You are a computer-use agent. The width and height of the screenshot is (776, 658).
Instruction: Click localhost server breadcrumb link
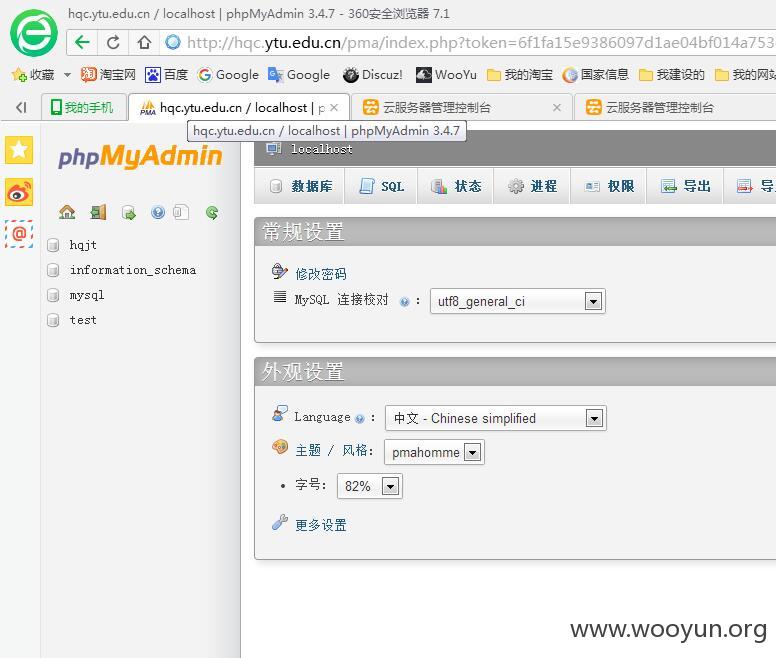click(322, 149)
